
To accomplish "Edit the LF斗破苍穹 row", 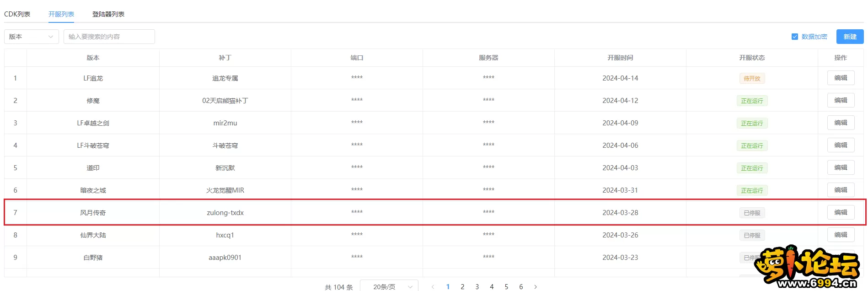I will 841,145.
